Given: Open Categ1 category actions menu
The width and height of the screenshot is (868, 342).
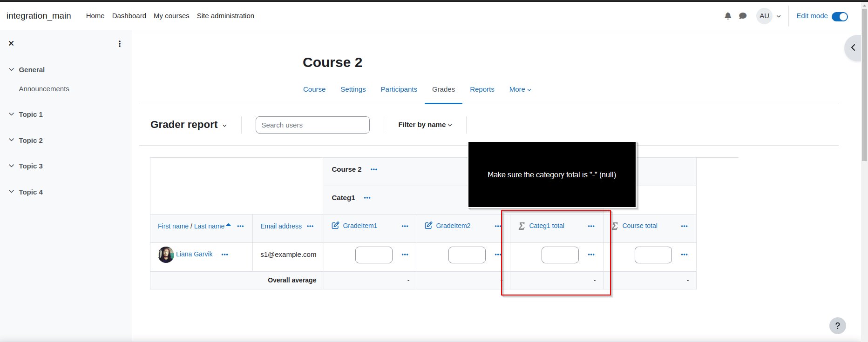Looking at the screenshot, I should point(367,198).
